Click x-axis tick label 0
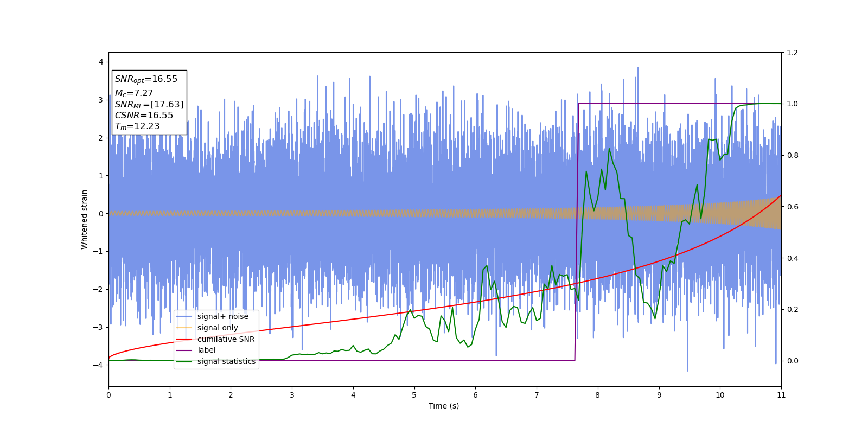The width and height of the screenshot is (868, 434). pyautogui.click(x=108, y=395)
